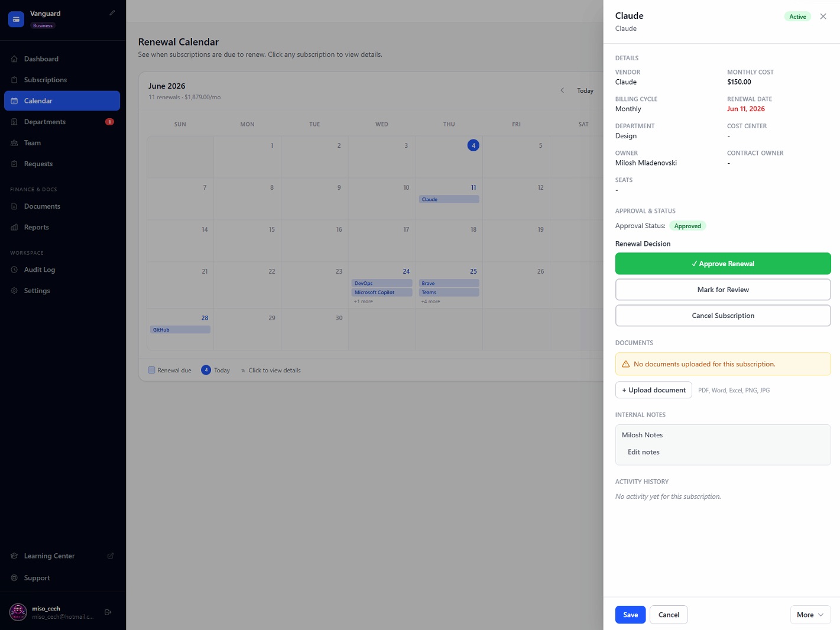
Task: Click the Audit Log clock icon
Action: coord(14,269)
